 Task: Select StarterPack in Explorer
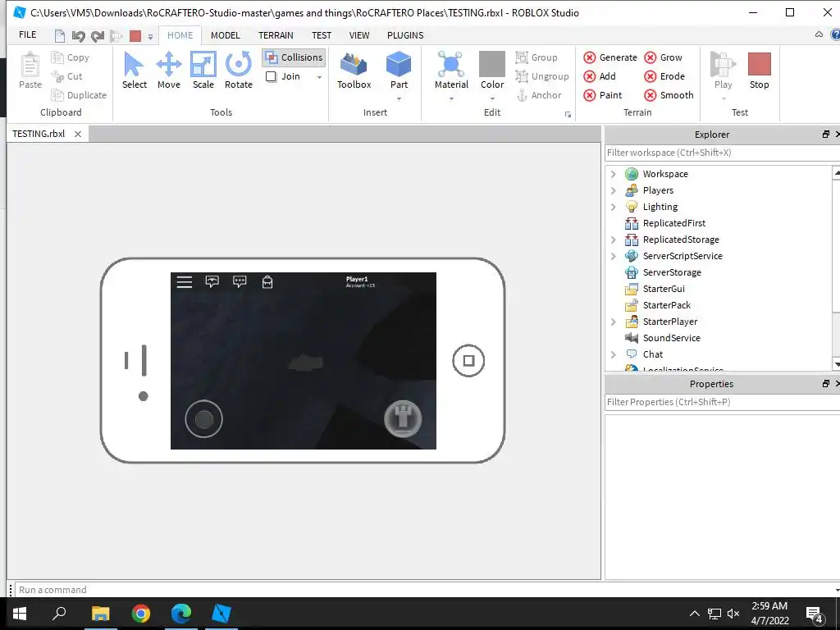(666, 305)
